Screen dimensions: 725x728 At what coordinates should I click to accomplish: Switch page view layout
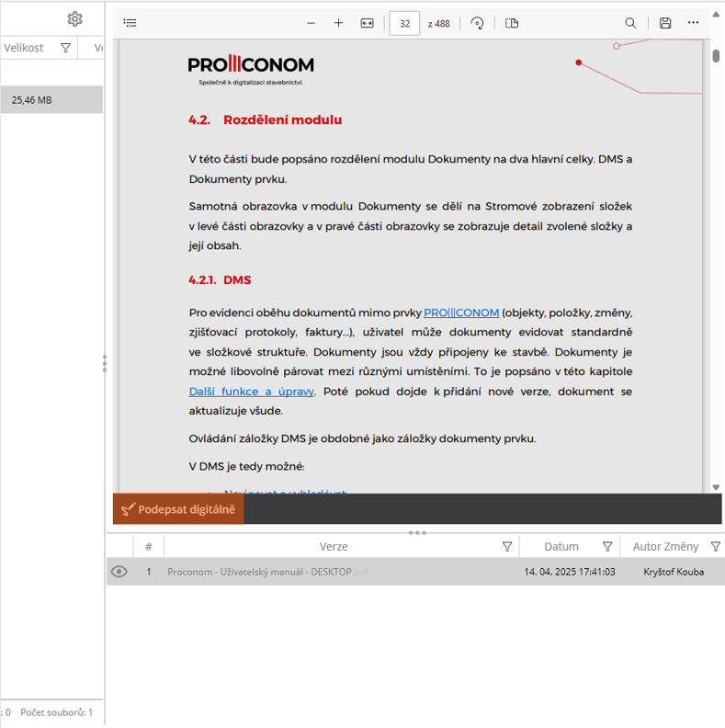[512, 23]
